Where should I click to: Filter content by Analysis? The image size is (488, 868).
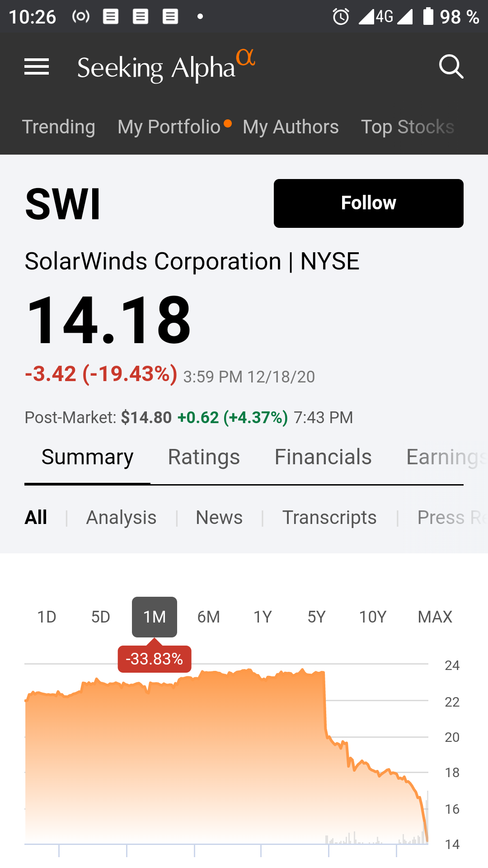click(121, 518)
